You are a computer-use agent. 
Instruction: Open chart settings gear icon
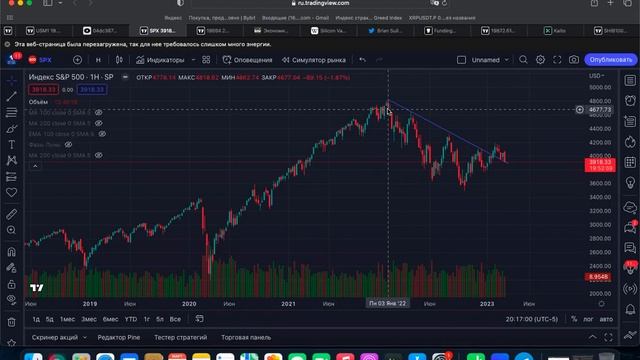540,60
